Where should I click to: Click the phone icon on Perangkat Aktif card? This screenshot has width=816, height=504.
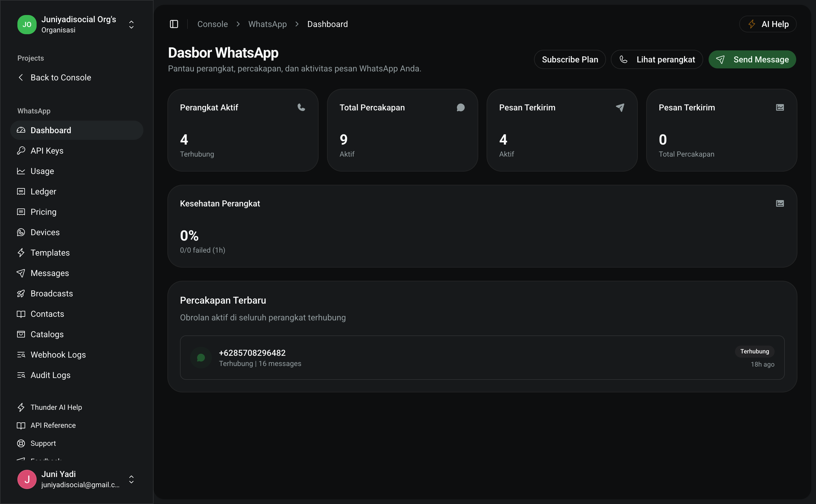tap(301, 107)
